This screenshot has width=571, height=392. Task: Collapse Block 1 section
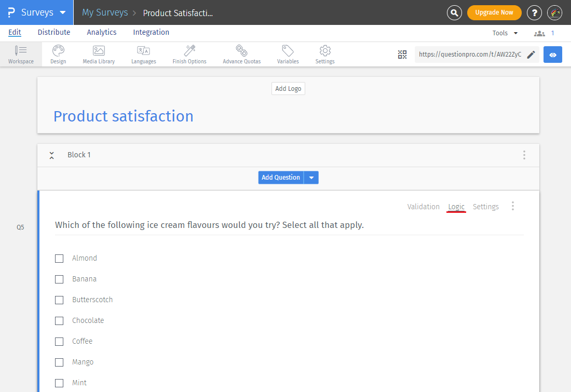point(52,155)
